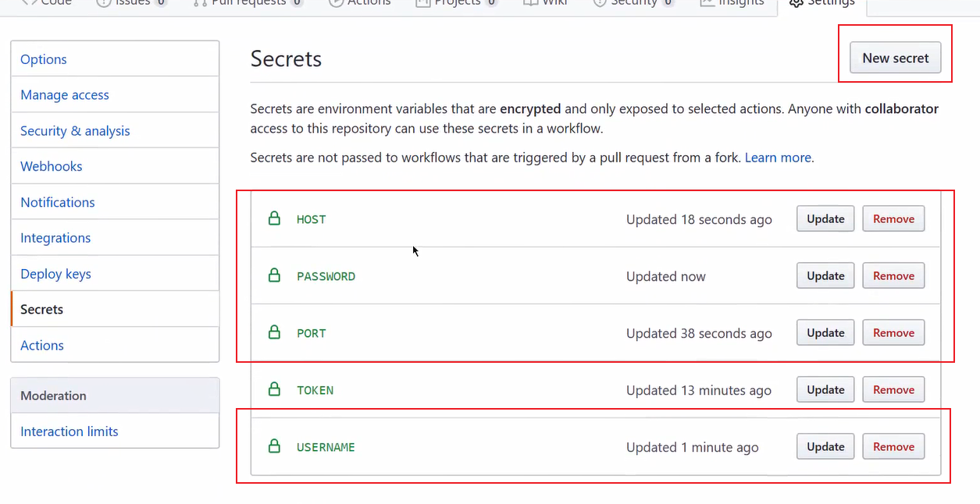Switch to the Pull requests tab

tap(248, 5)
